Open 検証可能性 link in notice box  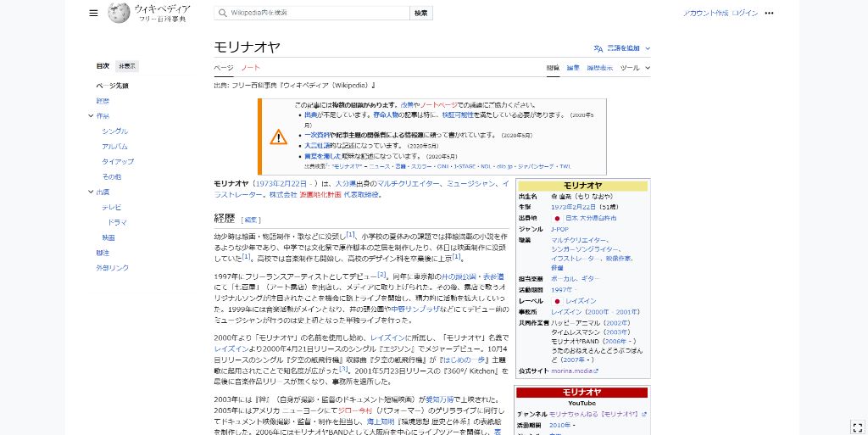coord(458,115)
